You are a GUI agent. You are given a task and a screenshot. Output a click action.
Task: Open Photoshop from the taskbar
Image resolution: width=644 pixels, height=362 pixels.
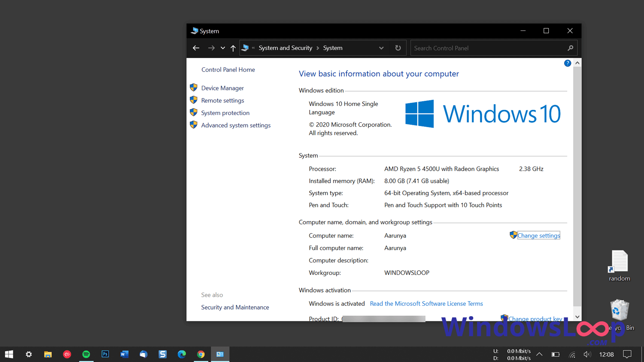[105, 354]
